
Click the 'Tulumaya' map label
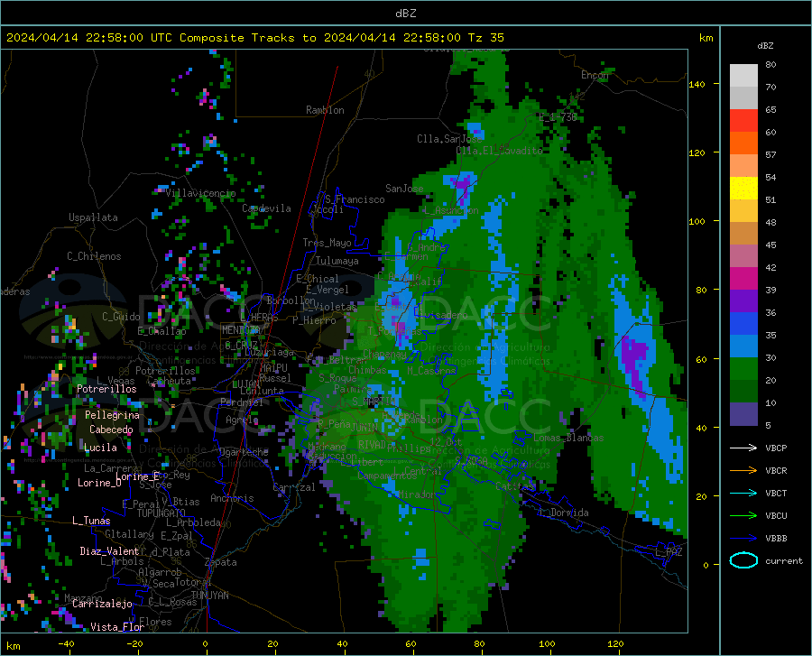(x=337, y=261)
